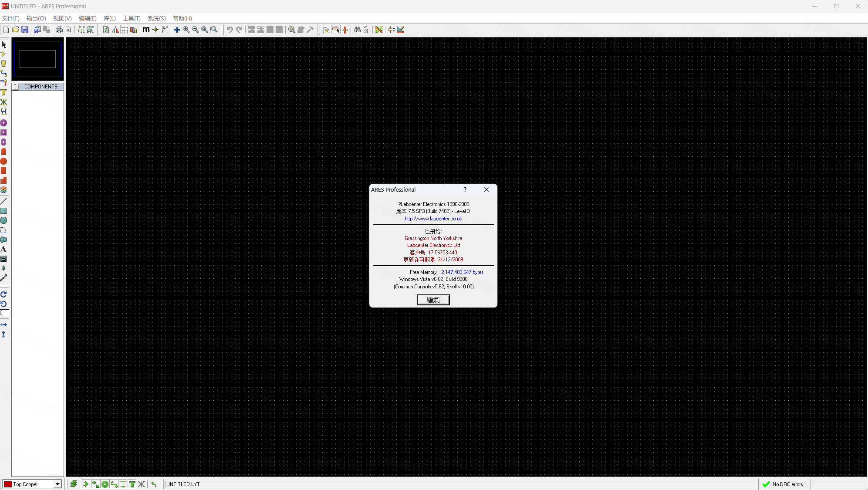
Task: Select the board outline thumbnail
Action: 37,58
